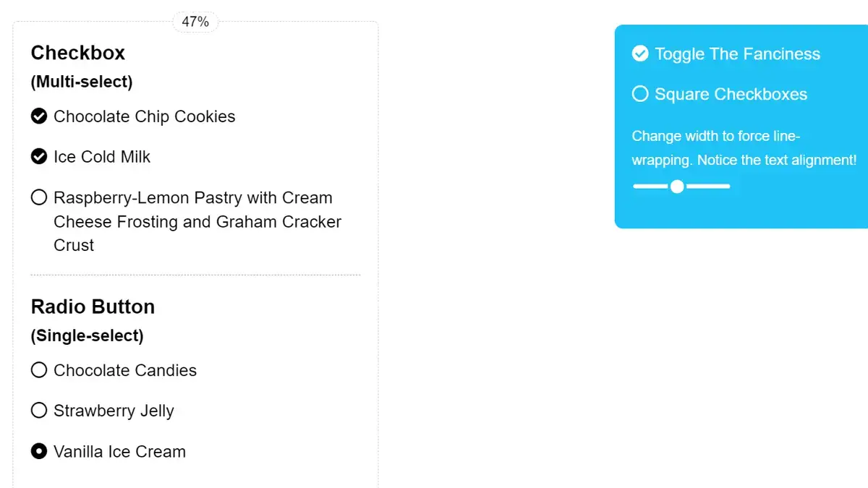Click the Radio Button Single-select heading
The image size is (868, 488).
(x=93, y=307)
